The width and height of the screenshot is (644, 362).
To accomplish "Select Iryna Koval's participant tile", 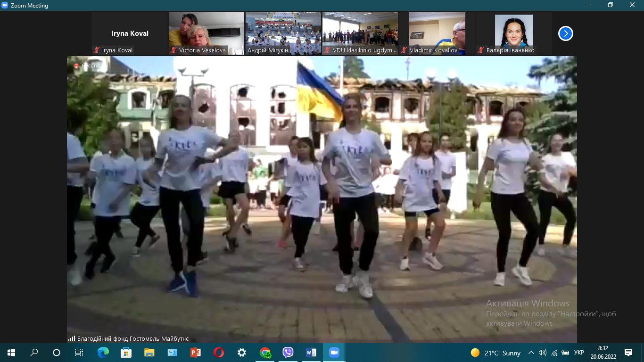I will (130, 34).
